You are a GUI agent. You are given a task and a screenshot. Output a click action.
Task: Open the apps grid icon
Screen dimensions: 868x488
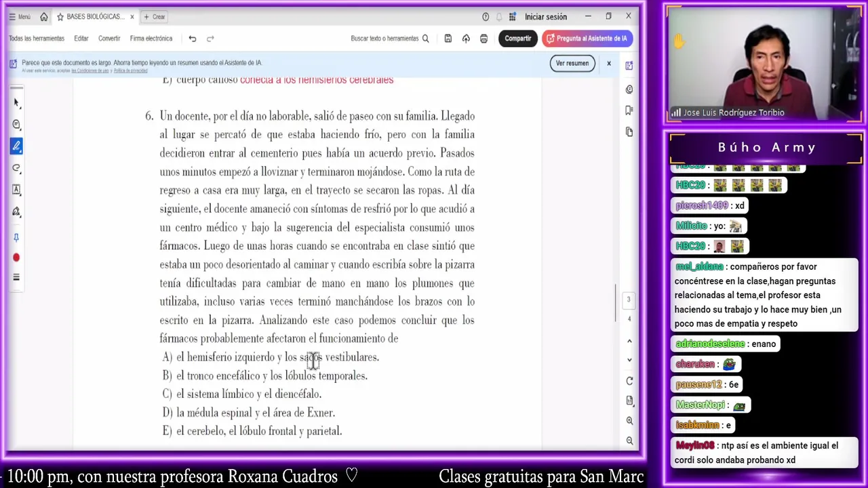tap(513, 17)
